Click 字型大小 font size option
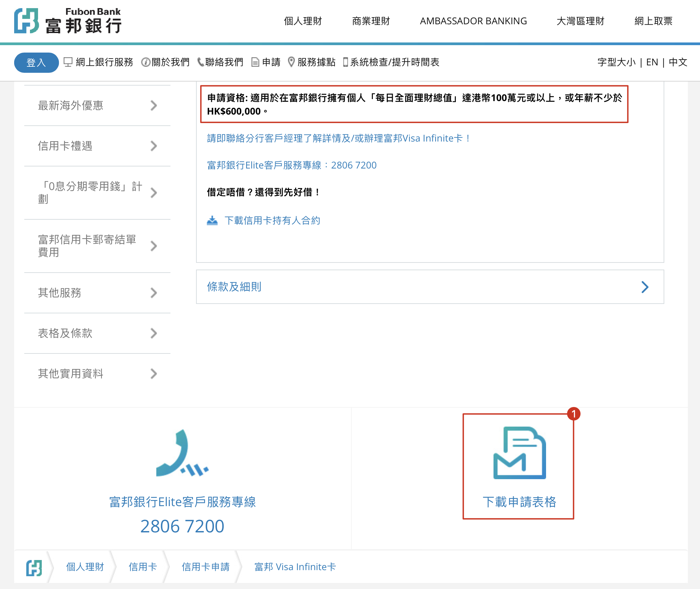This screenshot has height=589, width=700. click(616, 62)
